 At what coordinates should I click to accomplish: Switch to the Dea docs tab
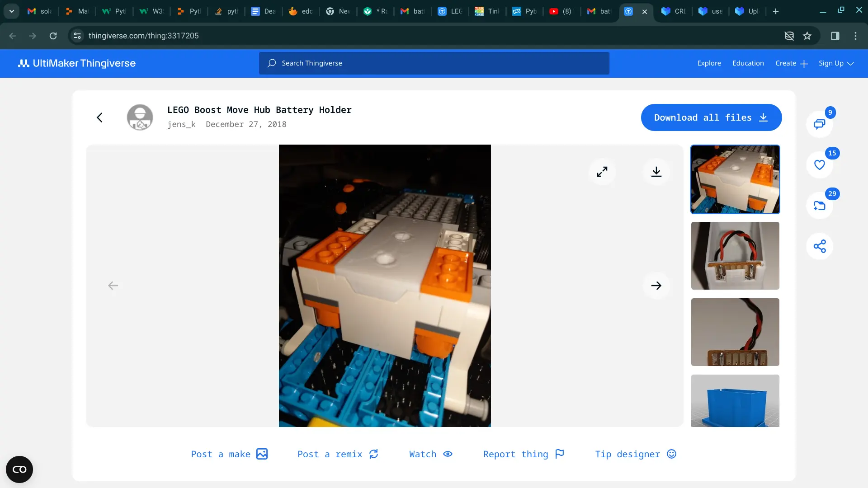[x=263, y=11]
